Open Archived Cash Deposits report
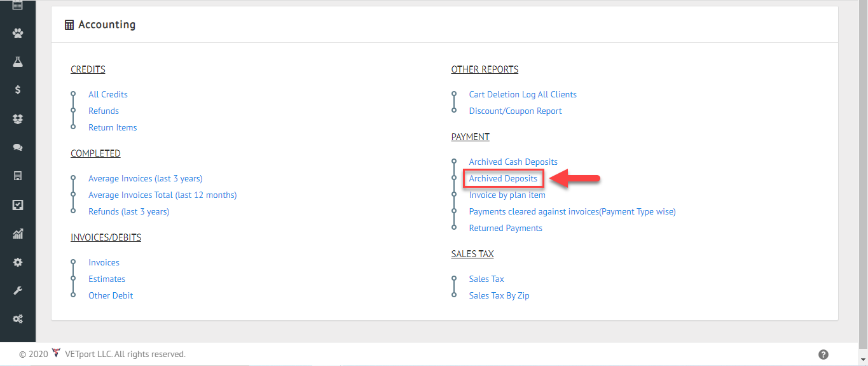868x366 pixels. [x=513, y=162]
